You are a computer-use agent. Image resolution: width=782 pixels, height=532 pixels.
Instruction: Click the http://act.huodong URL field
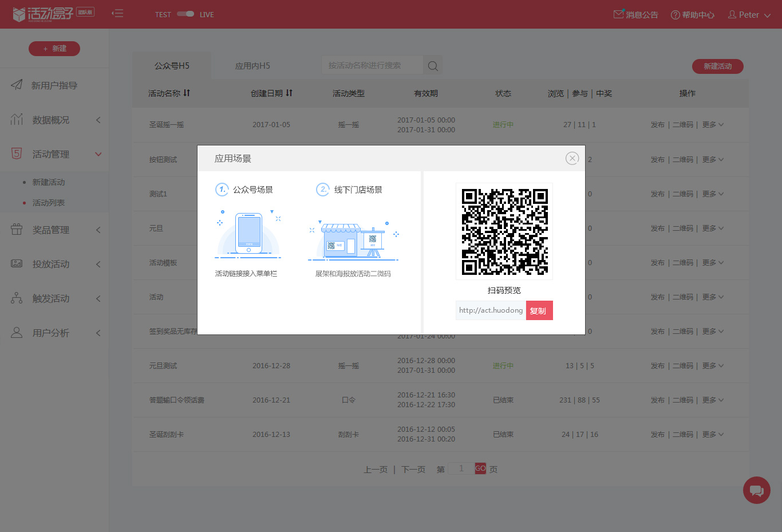491,310
